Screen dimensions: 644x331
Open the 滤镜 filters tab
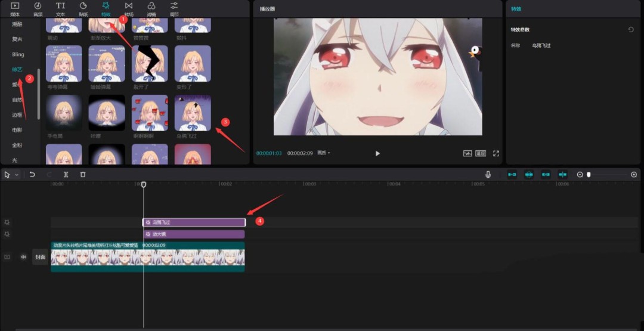(x=151, y=9)
